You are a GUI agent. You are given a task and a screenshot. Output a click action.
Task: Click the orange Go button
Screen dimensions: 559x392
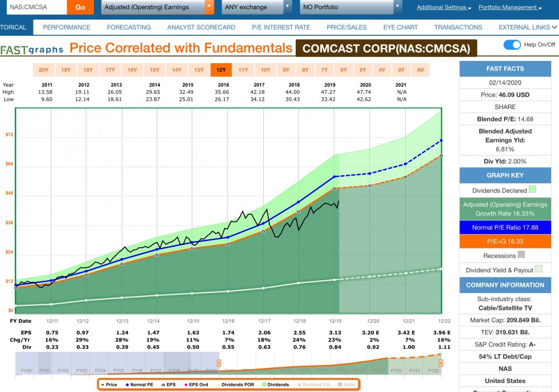point(80,7)
